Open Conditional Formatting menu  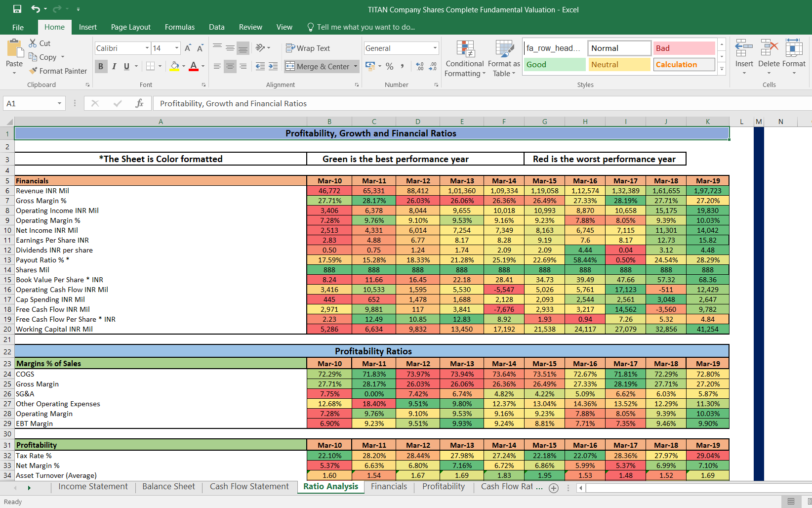pos(465,58)
